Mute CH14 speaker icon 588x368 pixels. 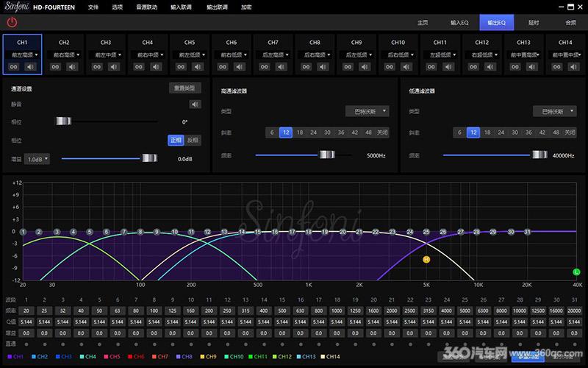[573, 67]
